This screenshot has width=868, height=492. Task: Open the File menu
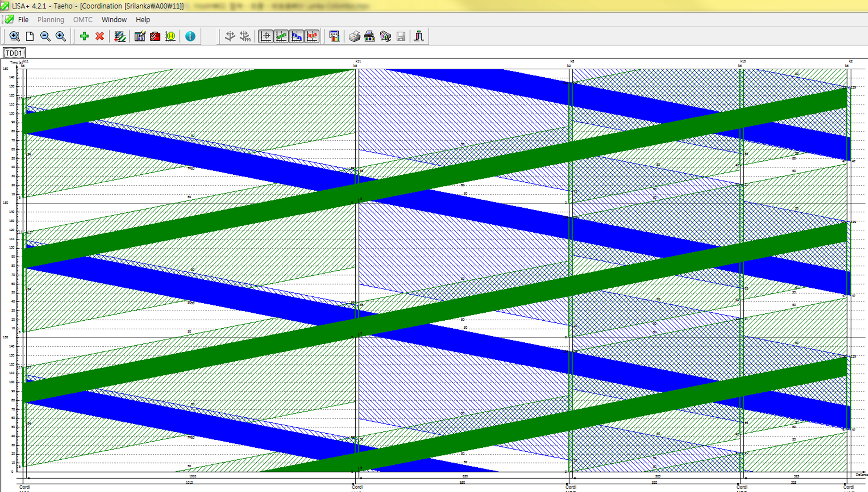23,20
